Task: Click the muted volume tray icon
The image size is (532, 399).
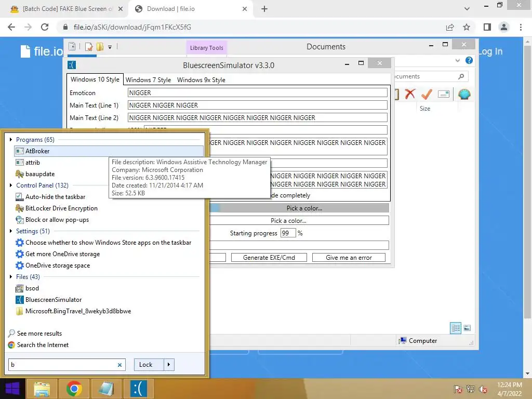Action: pyautogui.click(x=483, y=389)
